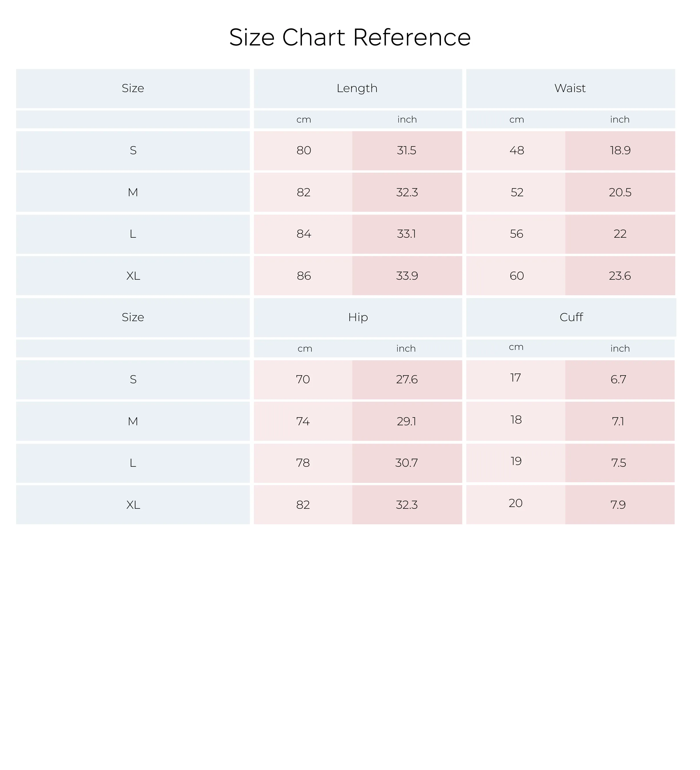Screen dimensions: 700x770
Task: Click the Hip column header
Action: click(x=358, y=318)
